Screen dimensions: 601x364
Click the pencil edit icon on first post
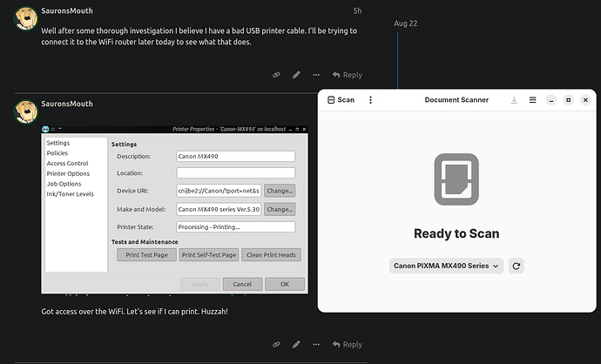[x=296, y=75]
